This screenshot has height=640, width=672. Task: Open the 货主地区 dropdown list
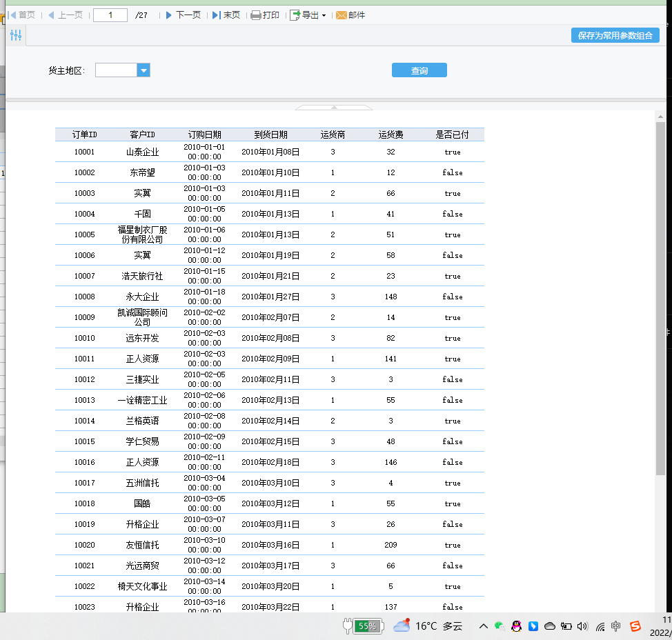click(x=144, y=70)
